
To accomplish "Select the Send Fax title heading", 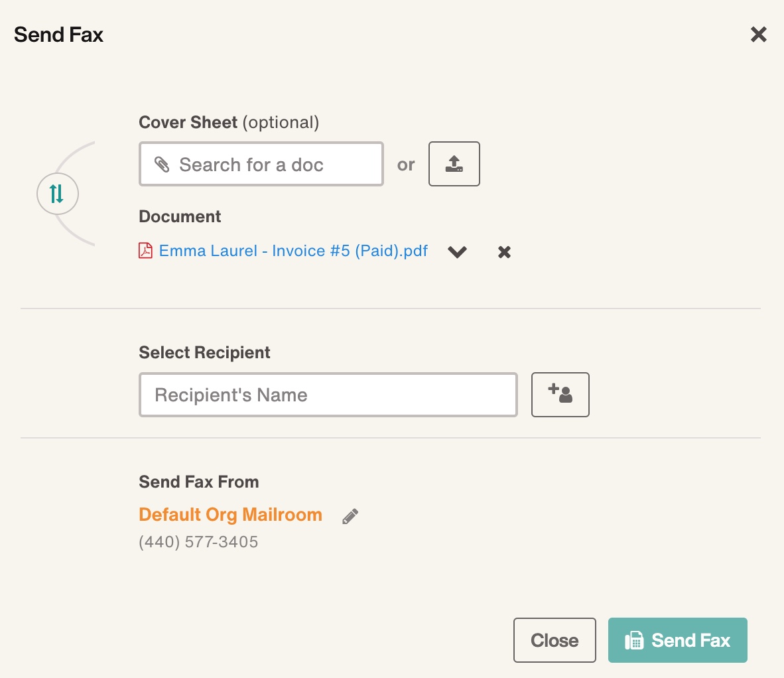I will coord(58,34).
